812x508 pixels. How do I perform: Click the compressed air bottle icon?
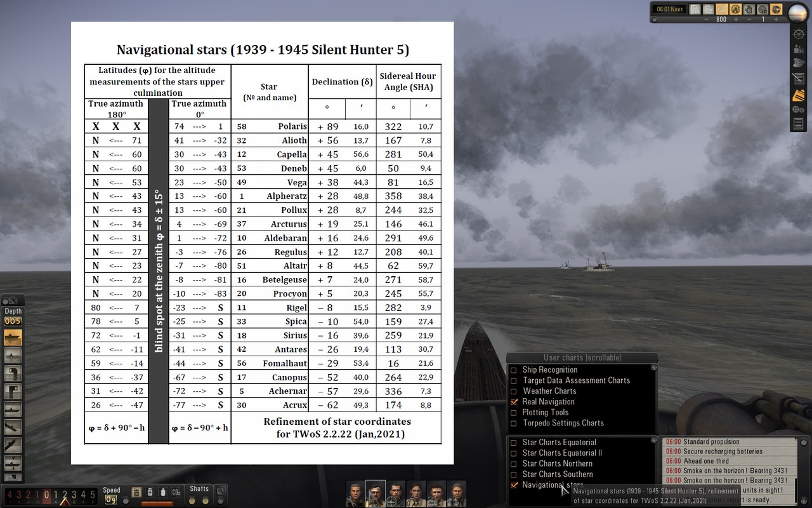[x=163, y=492]
